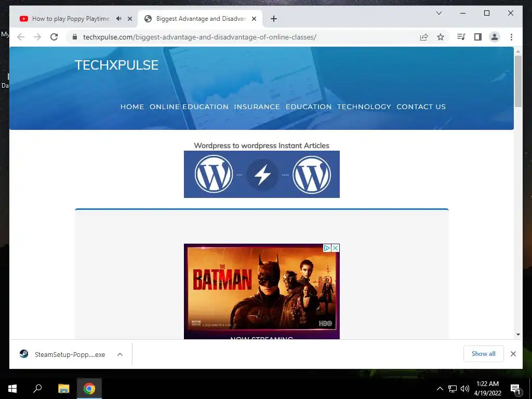Go back to the previous page
Image resolution: width=532 pixels, height=399 pixels.
(21, 37)
